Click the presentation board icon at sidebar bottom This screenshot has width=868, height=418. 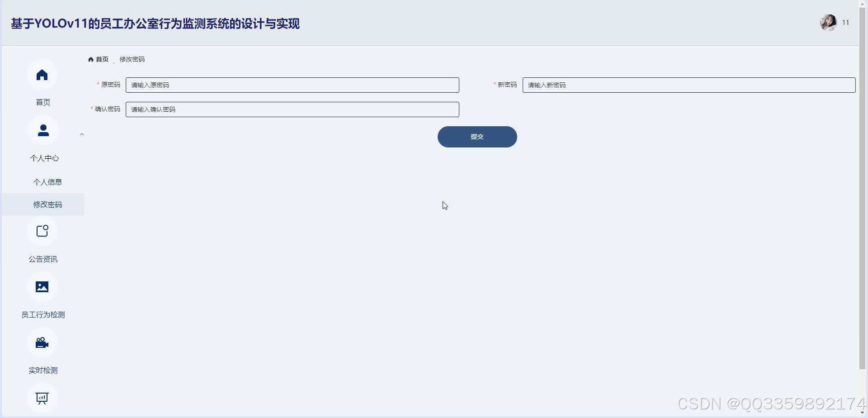coord(42,398)
